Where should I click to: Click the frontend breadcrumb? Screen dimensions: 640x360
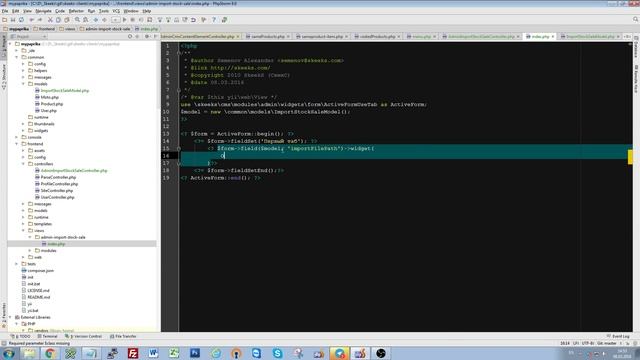(44, 29)
